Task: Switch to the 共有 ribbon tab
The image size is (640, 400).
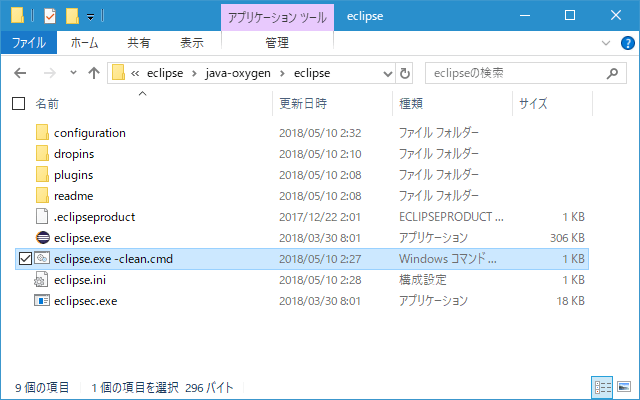Action: tap(139, 42)
